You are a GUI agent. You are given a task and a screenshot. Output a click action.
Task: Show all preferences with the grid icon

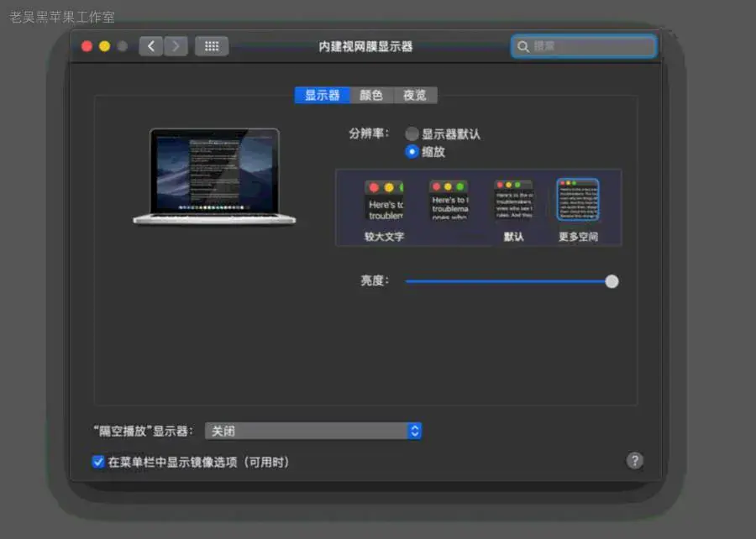click(x=212, y=46)
